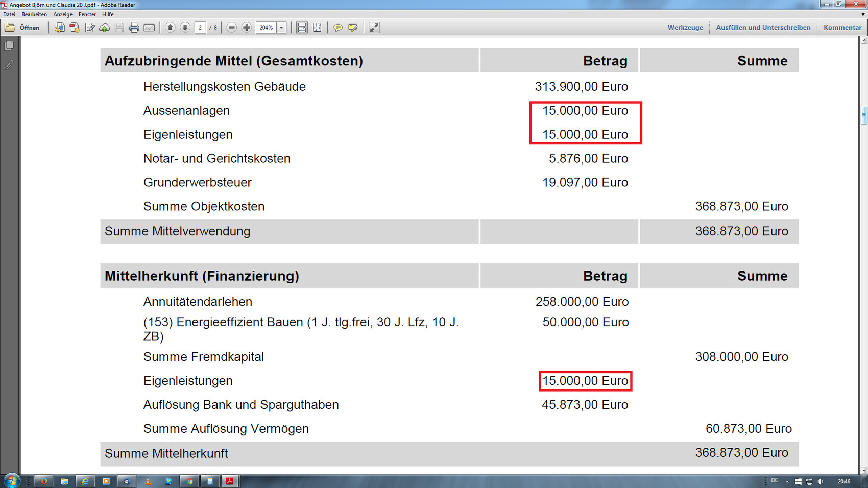
Task: Go to previous page with up arrow
Action: click(x=171, y=28)
